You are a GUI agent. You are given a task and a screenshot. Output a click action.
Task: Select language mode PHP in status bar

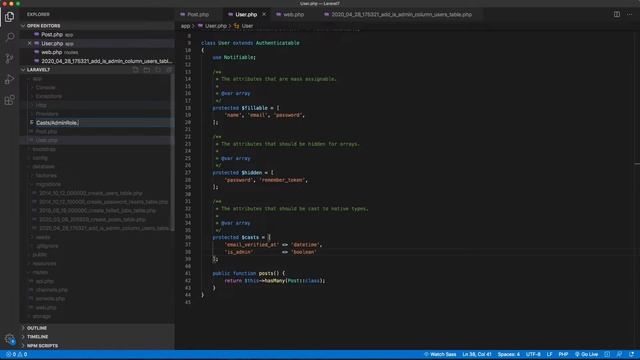tap(563, 354)
